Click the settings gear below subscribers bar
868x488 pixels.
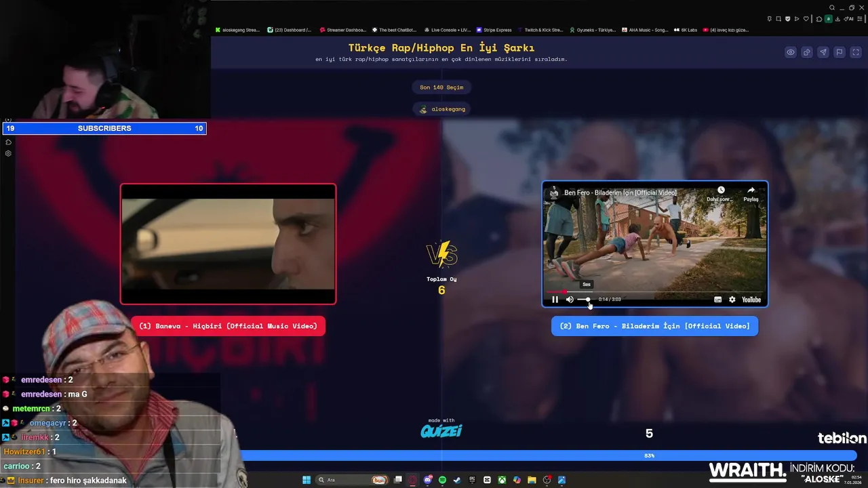coord(8,153)
